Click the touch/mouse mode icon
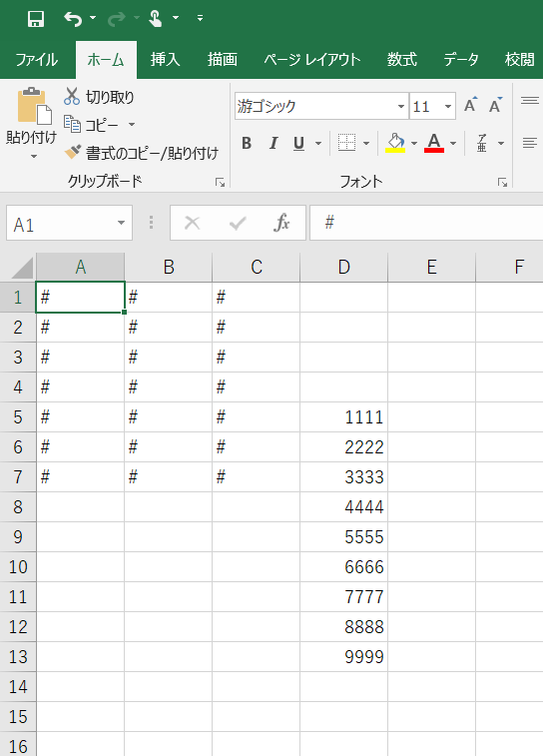This screenshot has width=543, height=756. [x=155, y=19]
